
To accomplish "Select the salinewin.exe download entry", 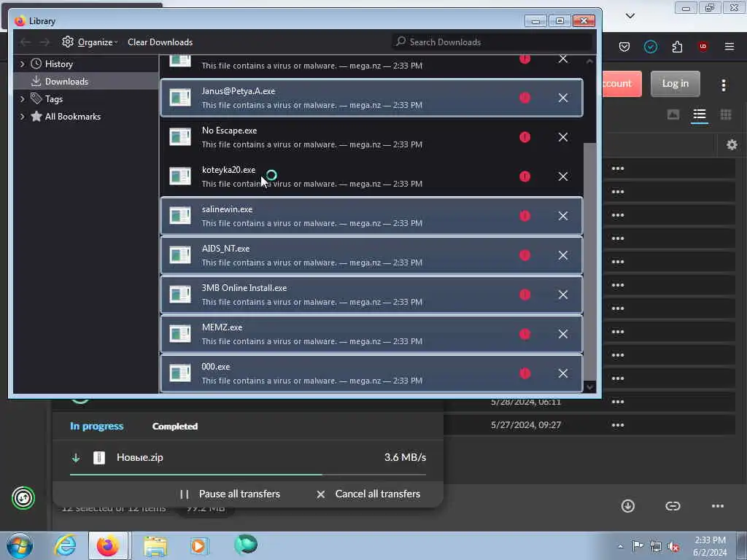I will [x=371, y=216].
